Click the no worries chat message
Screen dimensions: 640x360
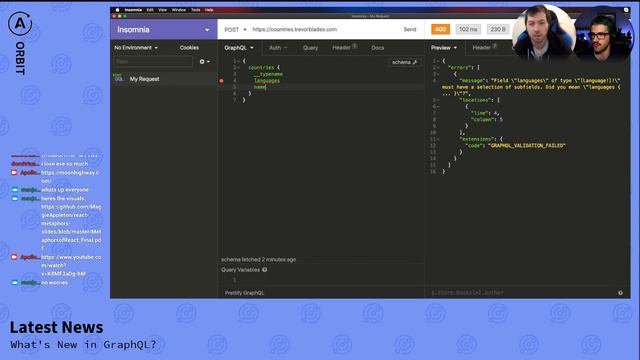(x=55, y=282)
